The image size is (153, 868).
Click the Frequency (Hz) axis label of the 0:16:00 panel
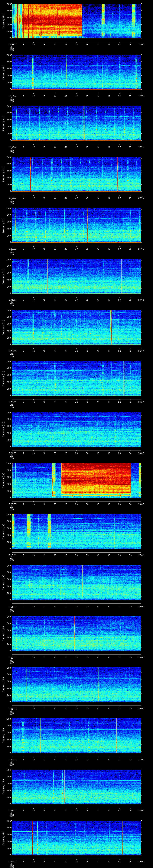point(4,21)
